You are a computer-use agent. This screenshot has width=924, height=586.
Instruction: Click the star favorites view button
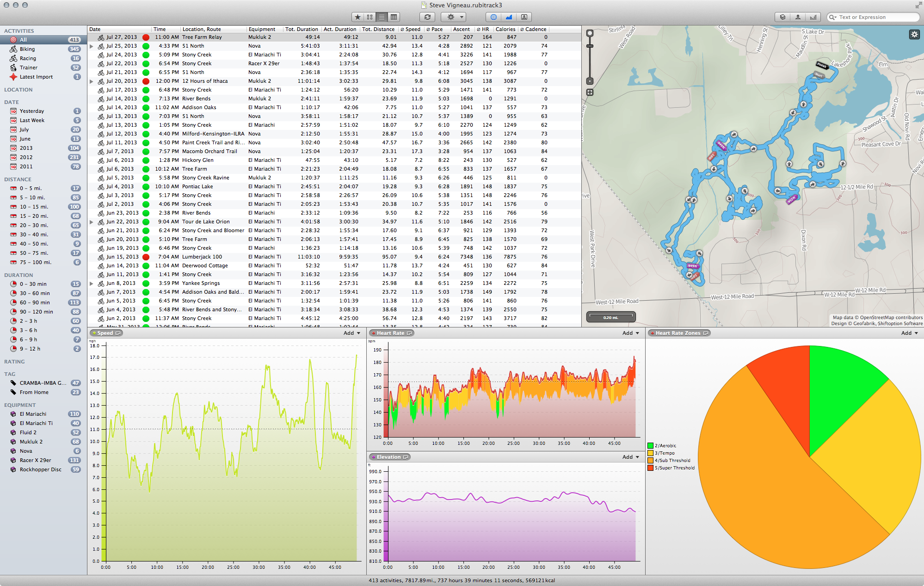357,17
